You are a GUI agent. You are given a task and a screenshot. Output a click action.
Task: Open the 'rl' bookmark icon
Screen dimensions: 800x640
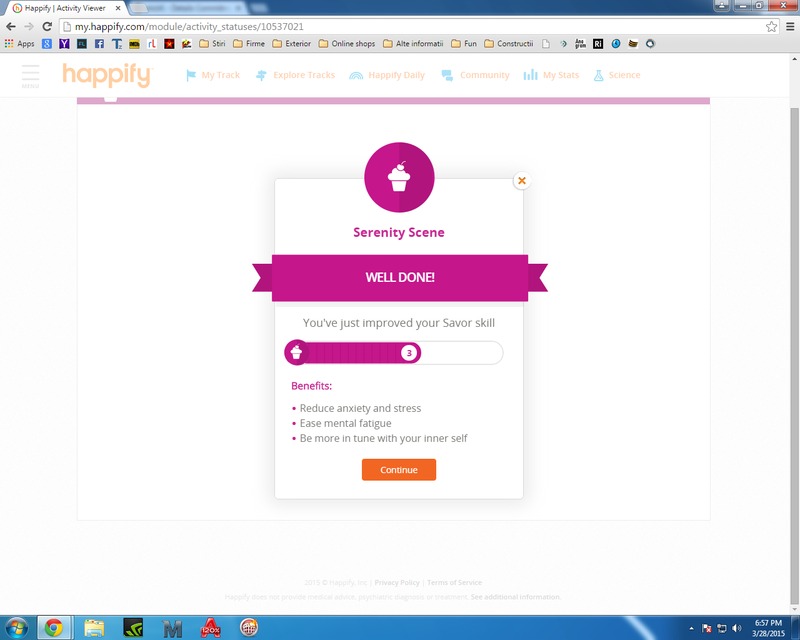click(x=152, y=44)
